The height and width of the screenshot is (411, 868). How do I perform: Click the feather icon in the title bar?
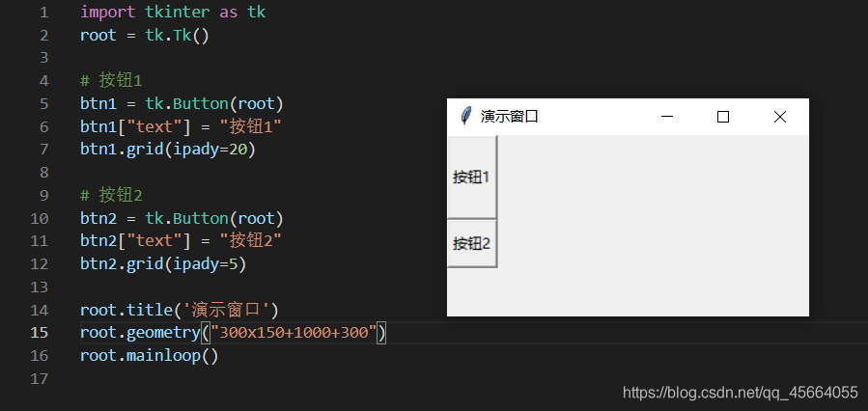click(x=466, y=116)
